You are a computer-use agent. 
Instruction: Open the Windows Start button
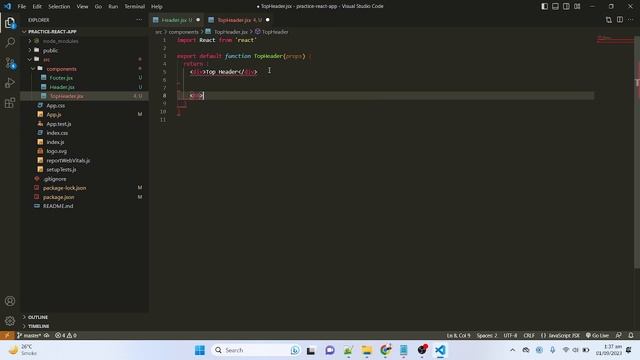[x=200, y=350]
